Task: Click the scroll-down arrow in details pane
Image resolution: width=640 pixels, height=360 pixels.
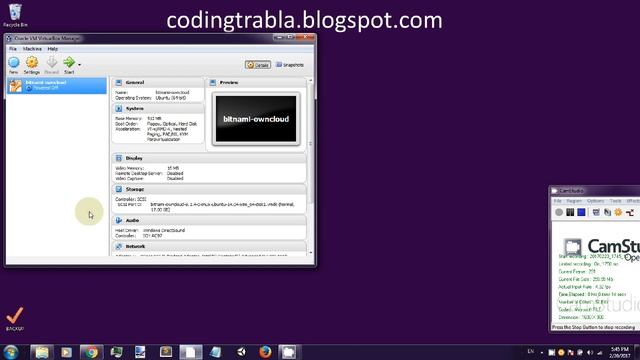Action: [311, 253]
